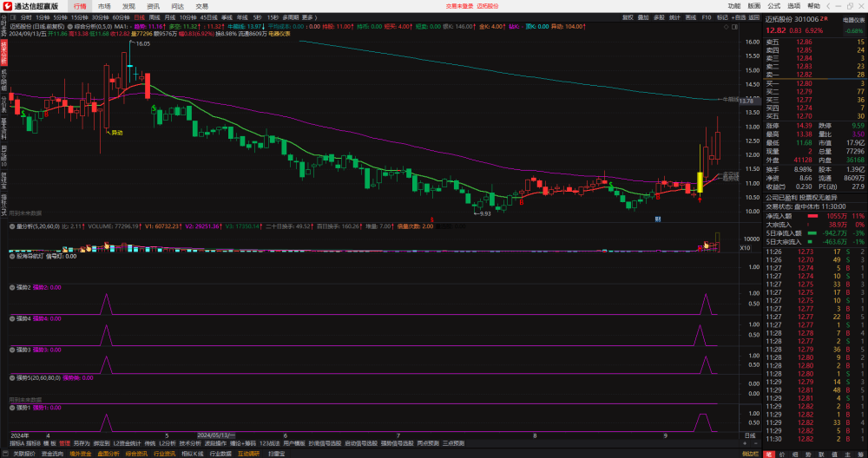This screenshot has width=868, height=458.
Task: Select 30分钟 period
Action: coord(100,17)
